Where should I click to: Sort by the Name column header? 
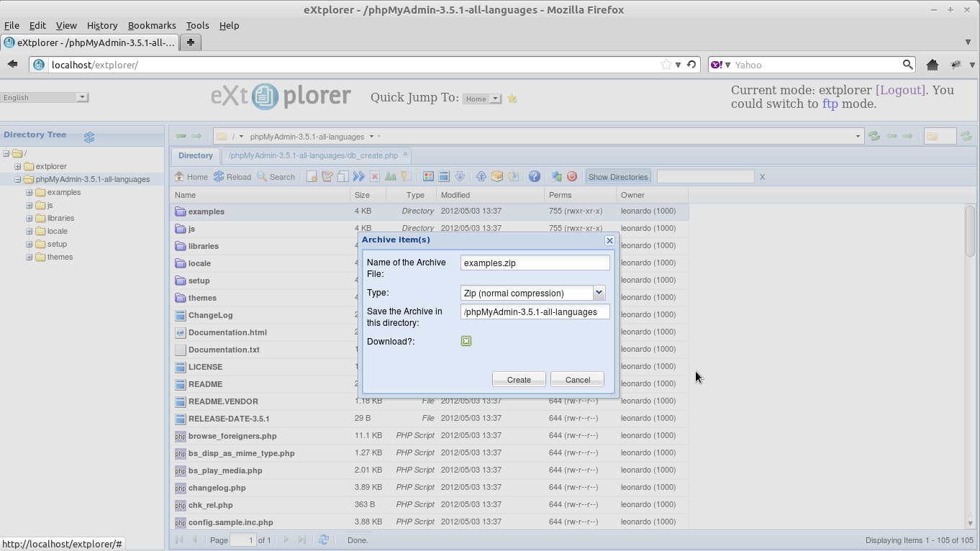pos(260,195)
